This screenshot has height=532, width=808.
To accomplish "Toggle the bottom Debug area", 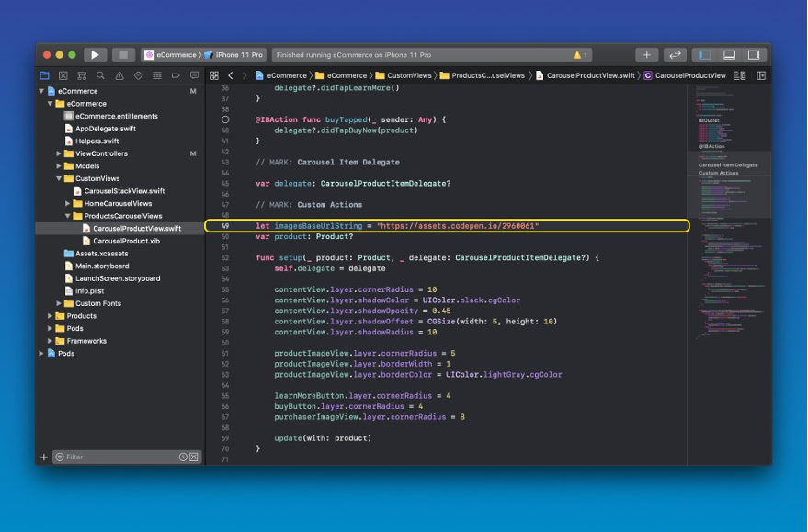I will click(729, 55).
